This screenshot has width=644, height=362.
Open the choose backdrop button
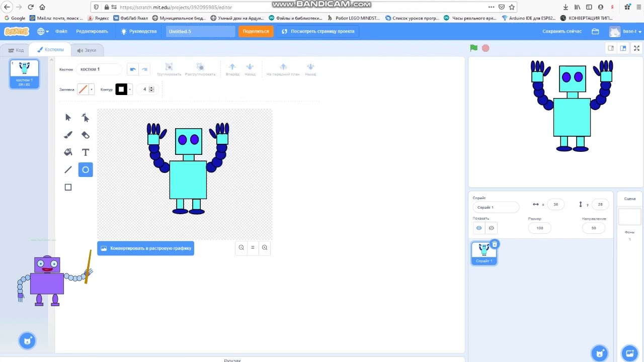(x=629, y=353)
